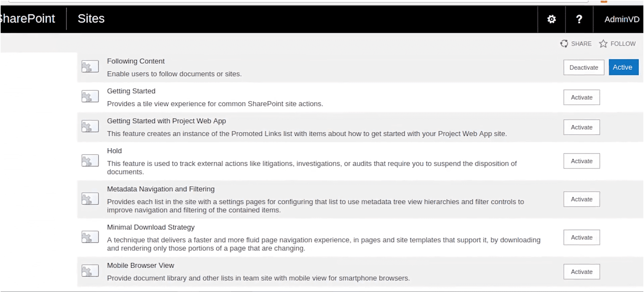Click the Following Content feature icon

90,66
